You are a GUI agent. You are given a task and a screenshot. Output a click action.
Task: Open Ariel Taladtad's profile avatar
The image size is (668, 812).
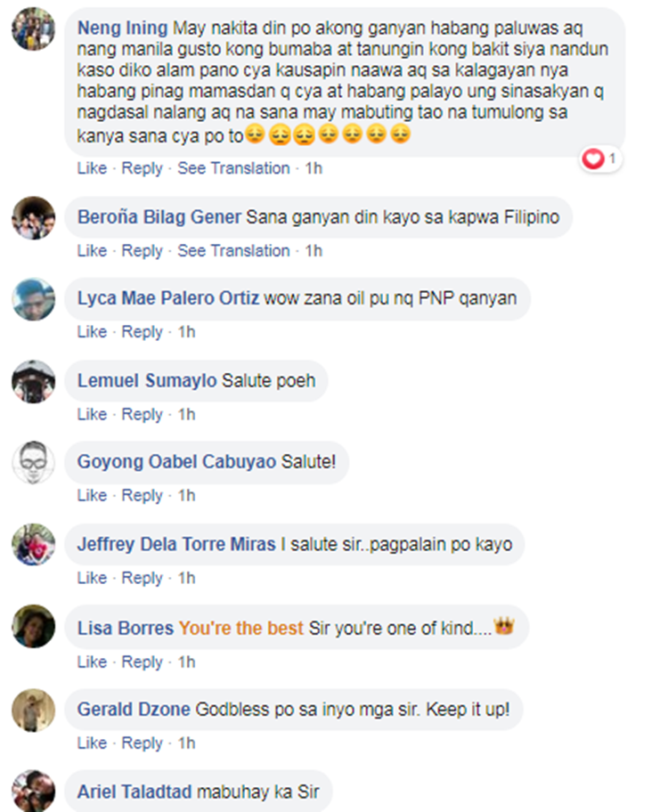click(x=33, y=791)
